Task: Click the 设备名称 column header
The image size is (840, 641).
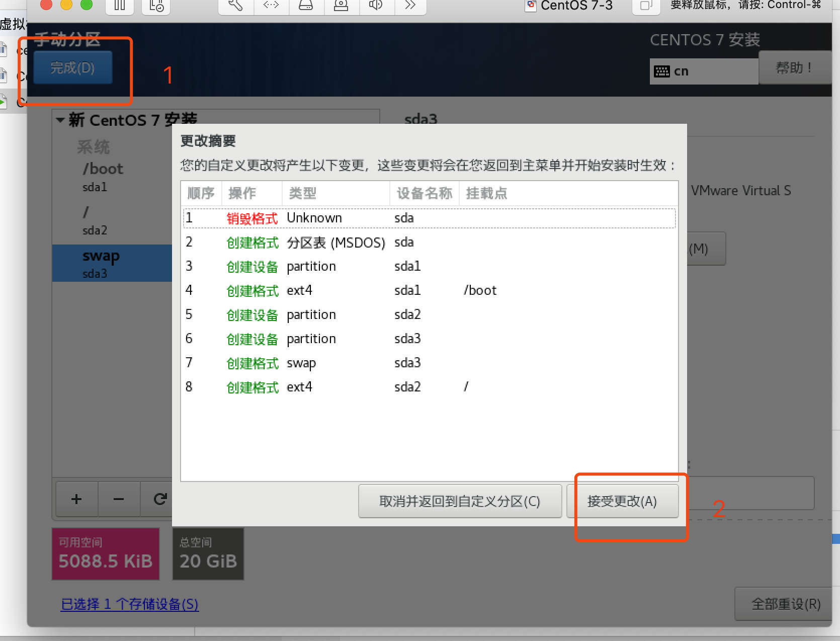Action: (425, 193)
